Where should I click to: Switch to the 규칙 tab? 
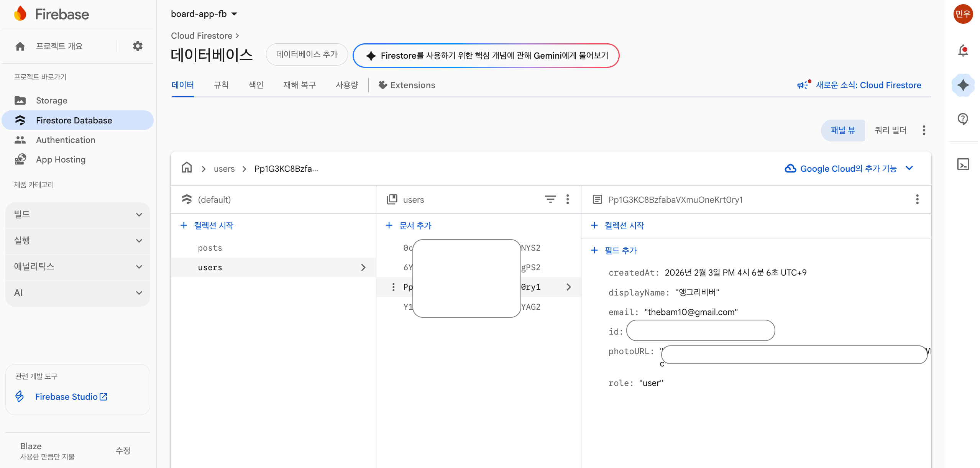221,85
